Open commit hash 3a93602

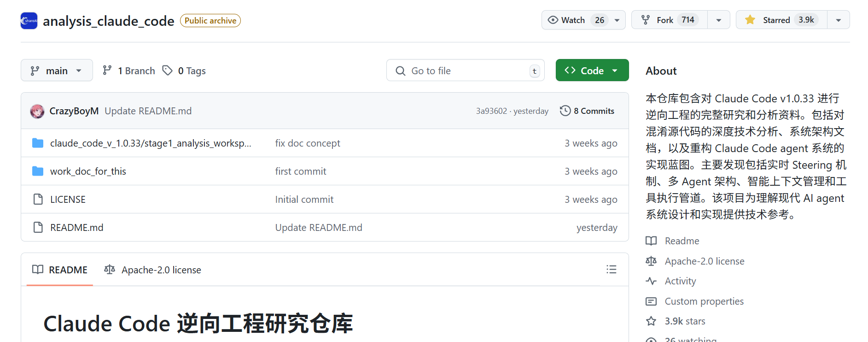(x=491, y=111)
